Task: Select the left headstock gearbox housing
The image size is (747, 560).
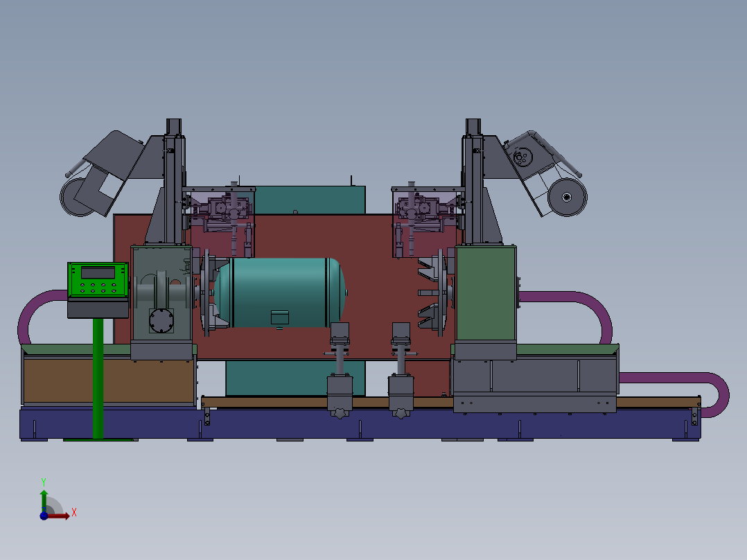Action: tap(161, 293)
